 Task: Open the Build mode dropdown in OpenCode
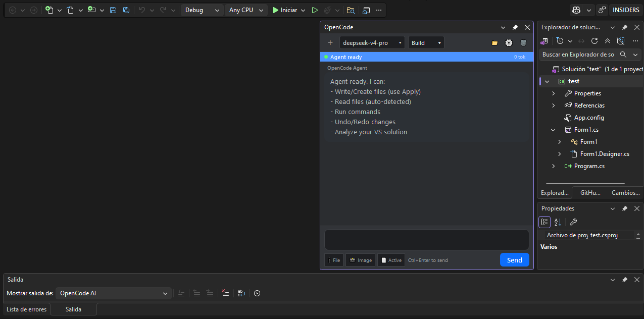(x=426, y=43)
